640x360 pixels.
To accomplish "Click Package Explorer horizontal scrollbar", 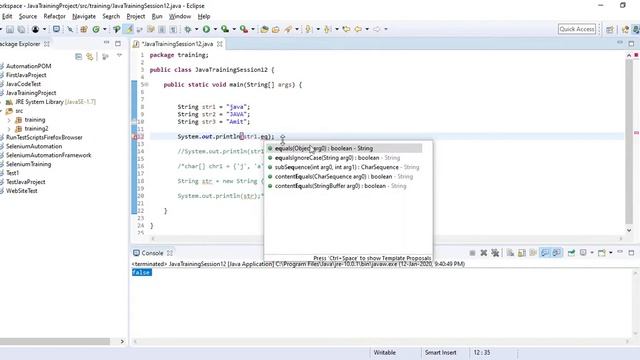I will tap(55, 341).
